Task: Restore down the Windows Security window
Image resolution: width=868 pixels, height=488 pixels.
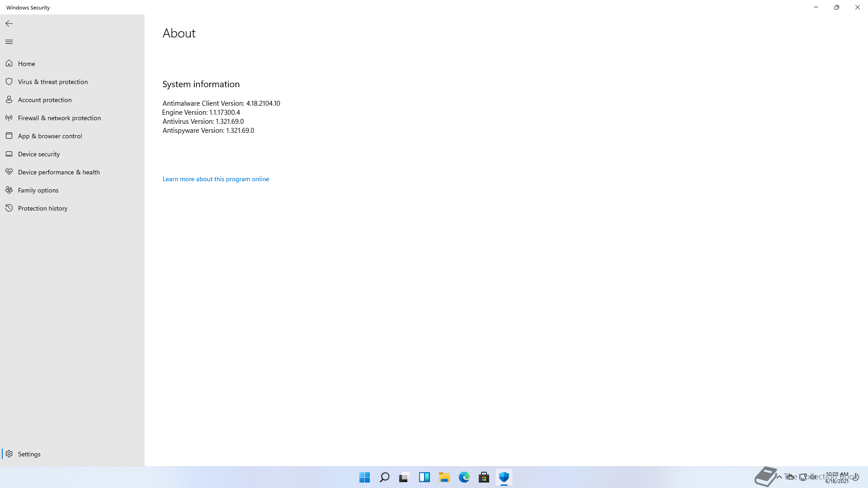Action: pos(837,7)
